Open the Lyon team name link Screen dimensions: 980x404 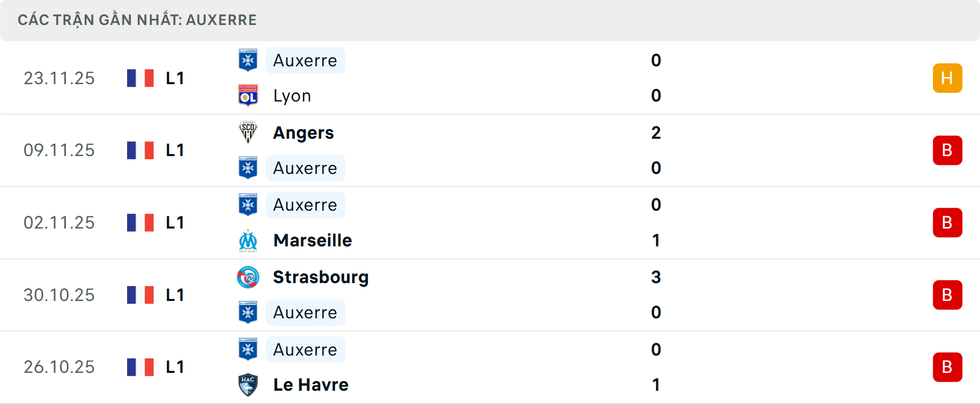(292, 96)
